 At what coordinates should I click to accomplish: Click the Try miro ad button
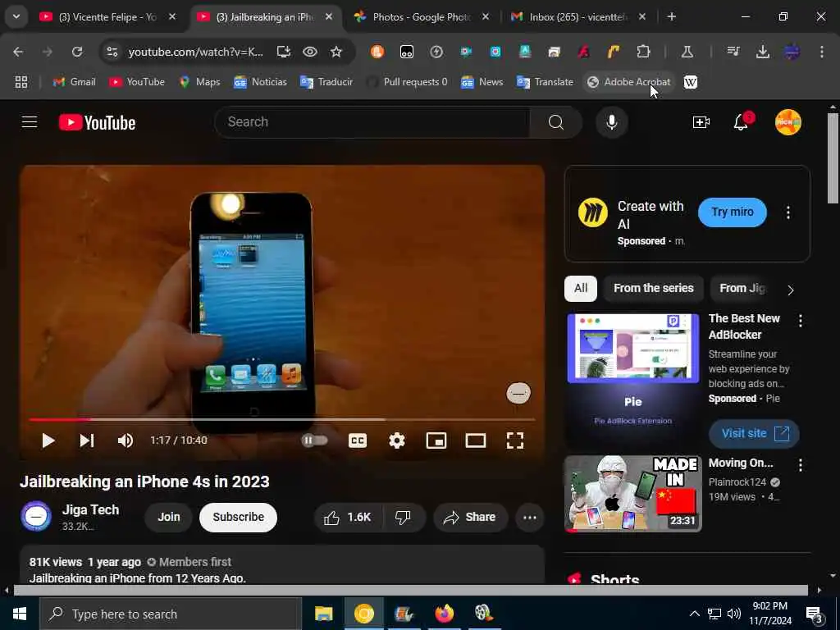tap(733, 212)
